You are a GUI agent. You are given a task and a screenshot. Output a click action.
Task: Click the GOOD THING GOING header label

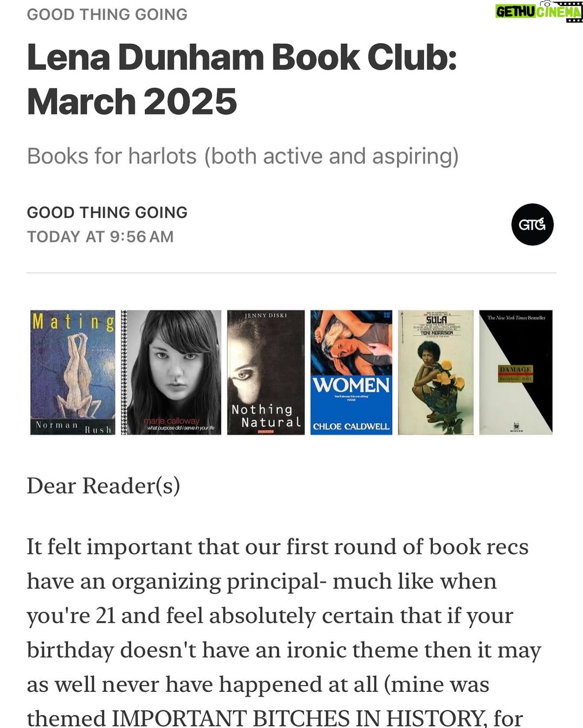point(107,14)
